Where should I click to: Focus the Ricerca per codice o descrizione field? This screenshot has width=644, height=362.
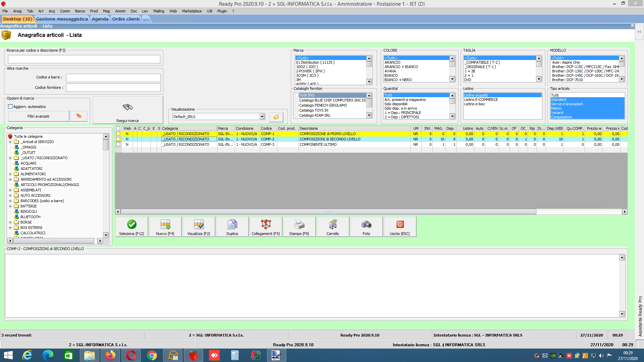tap(84, 59)
